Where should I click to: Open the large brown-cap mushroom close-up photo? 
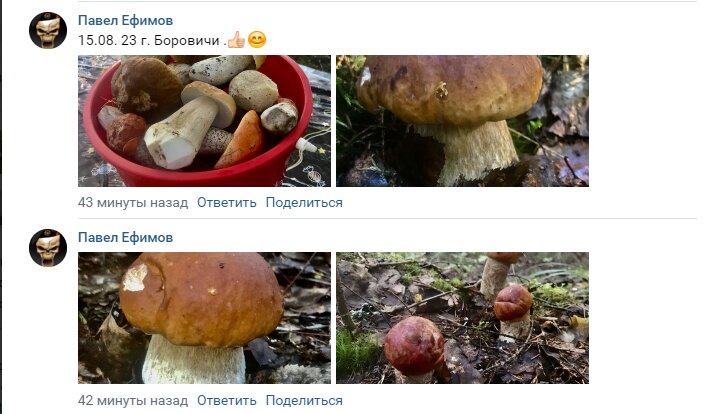tap(204, 318)
